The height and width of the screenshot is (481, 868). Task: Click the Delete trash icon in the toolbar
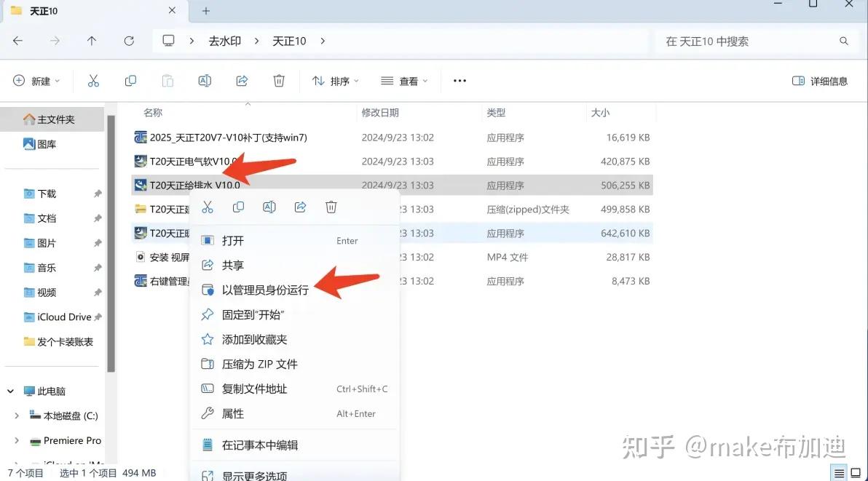point(279,80)
